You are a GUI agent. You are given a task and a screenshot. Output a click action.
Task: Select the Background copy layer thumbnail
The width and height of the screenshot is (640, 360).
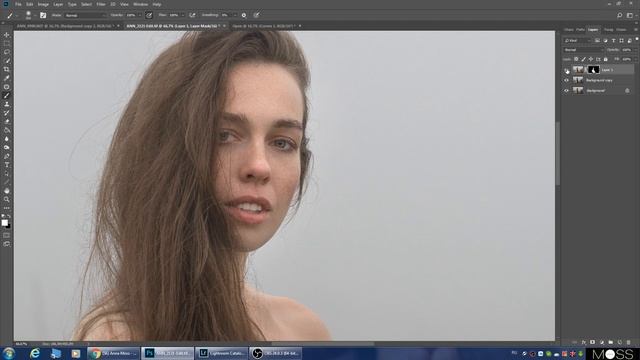(x=578, y=80)
